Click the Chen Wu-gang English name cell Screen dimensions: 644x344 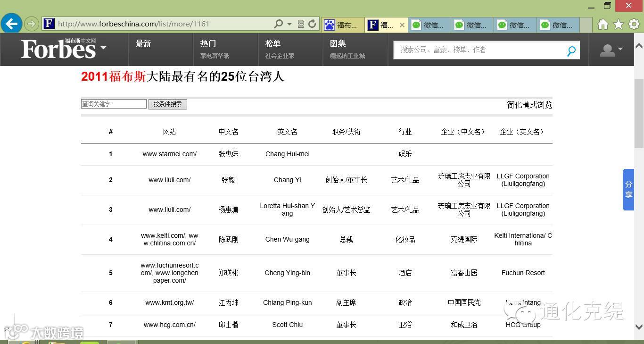point(288,239)
